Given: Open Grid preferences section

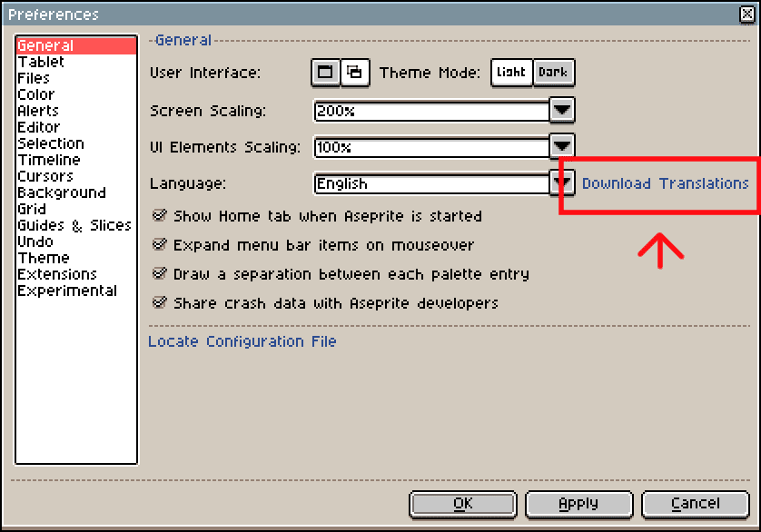Looking at the screenshot, I should 76,209.
